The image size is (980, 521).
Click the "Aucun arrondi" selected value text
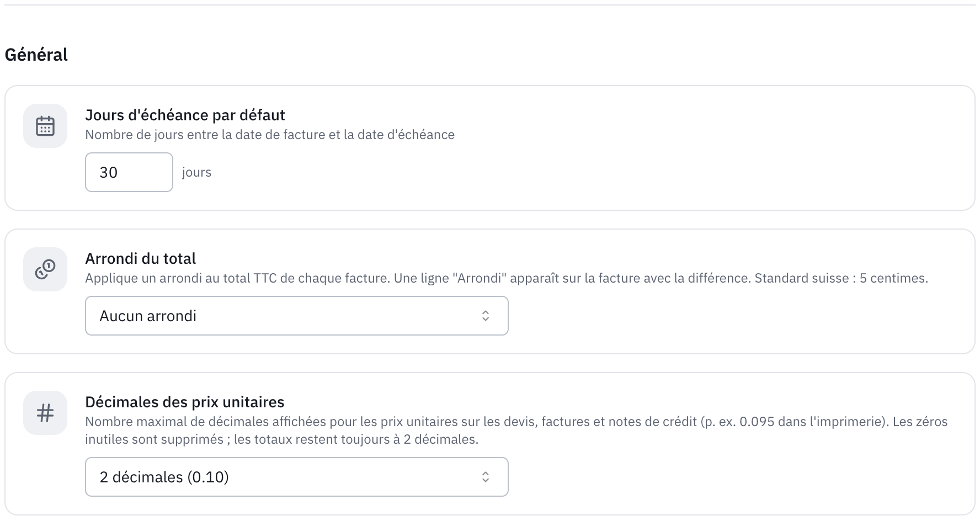pyautogui.click(x=148, y=316)
